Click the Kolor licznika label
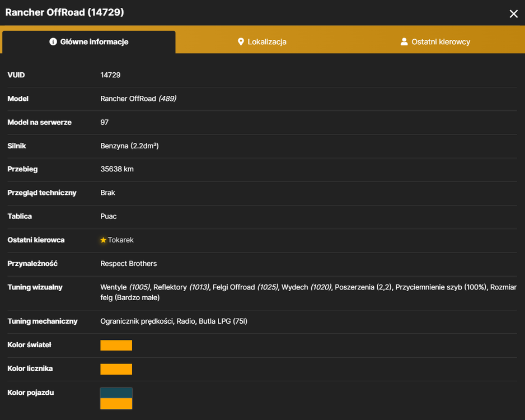Viewport: 525px width, 420px height. (x=30, y=368)
